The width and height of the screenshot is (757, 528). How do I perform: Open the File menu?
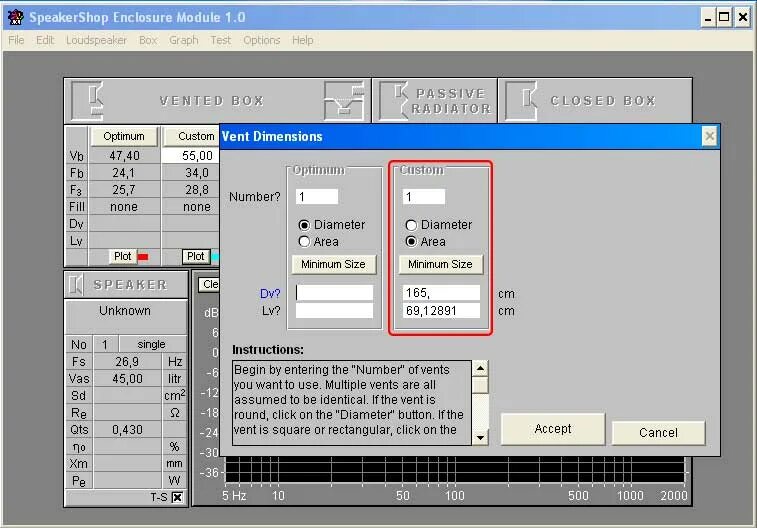pyautogui.click(x=16, y=40)
